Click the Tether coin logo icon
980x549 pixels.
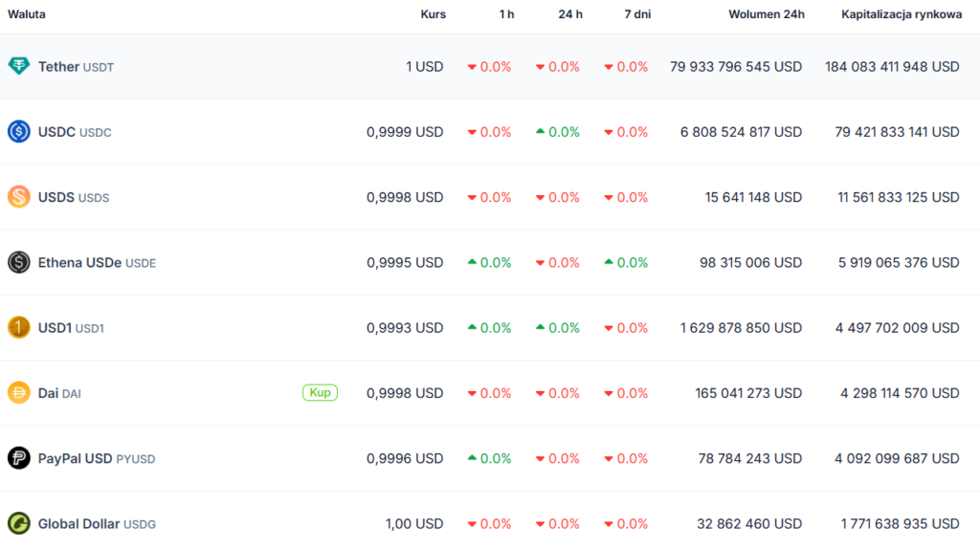[x=19, y=67]
